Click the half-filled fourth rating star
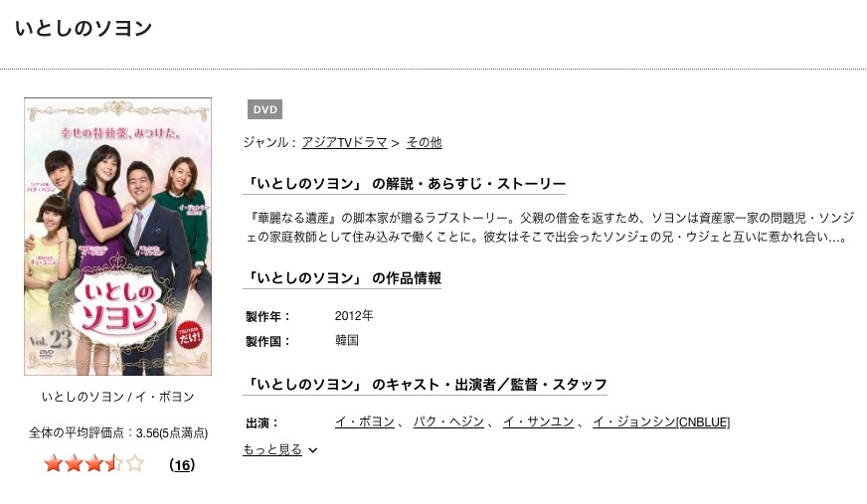This screenshot has width=867, height=504. coord(114,463)
